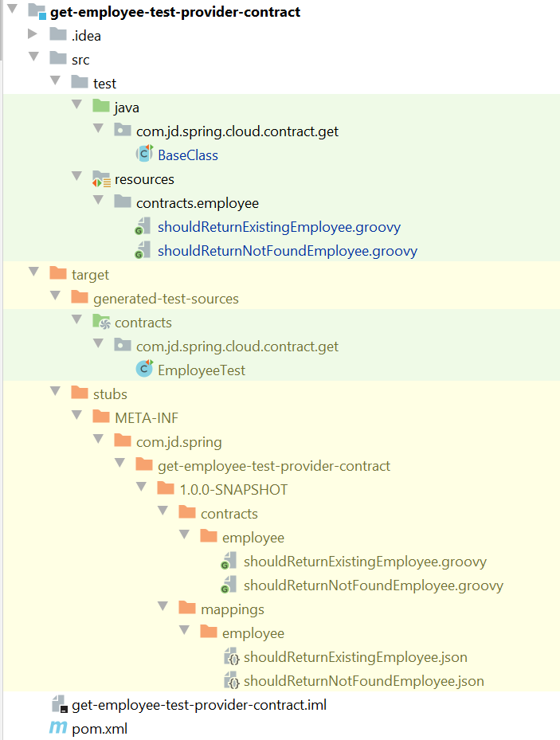Image resolution: width=560 pixels, height=740 pixels.
Task: Click the shouldReturnNotFoundEmployee.groovy icon under src
Action: [143, 250]
